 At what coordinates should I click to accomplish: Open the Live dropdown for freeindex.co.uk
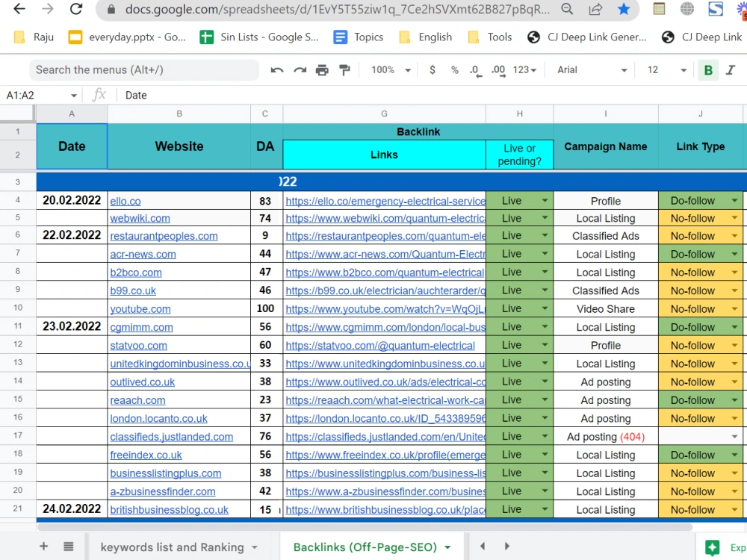click(x=545, y=454)
